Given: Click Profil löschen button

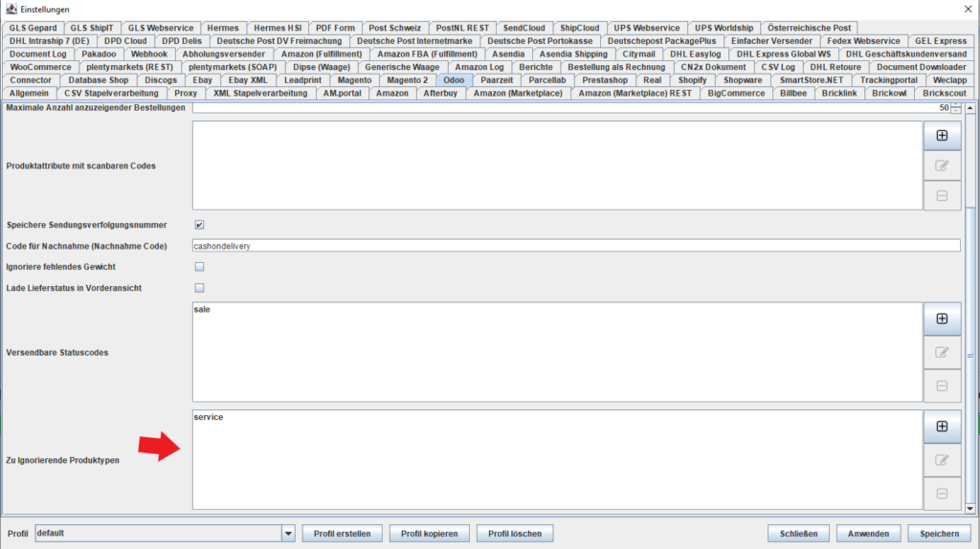Looking at the screenshot, I should pyautogui.click(x=515, y=534).
